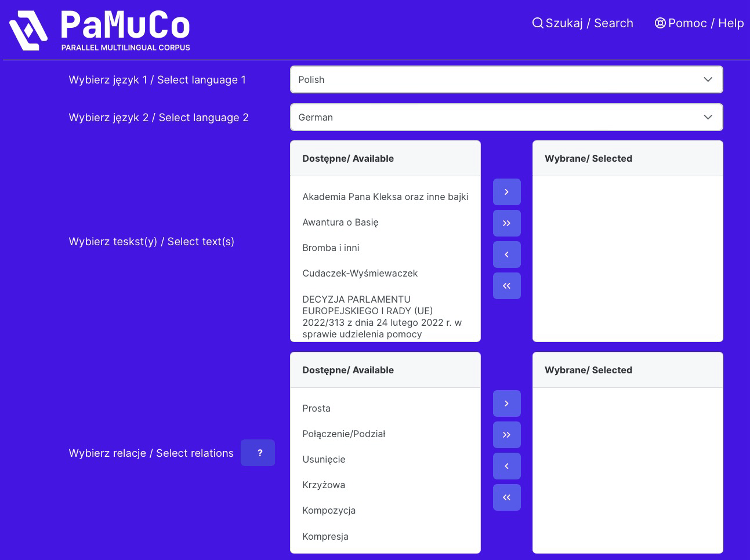Expand the language 2 dropdown showing German
The width and height of the screenshot is (750, 560).
pos(506,117)
